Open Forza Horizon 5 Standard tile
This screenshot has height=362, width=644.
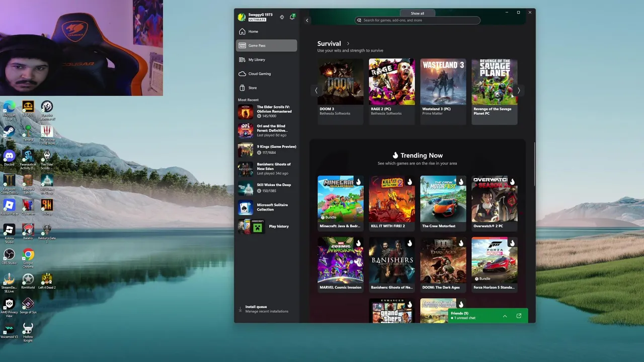tap(494, 264)
